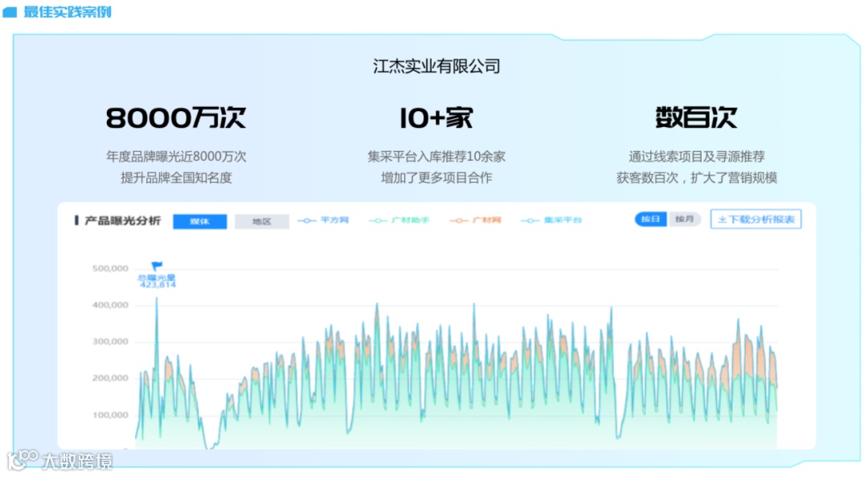Click the 江杰实业有限公司 company name
This screenshot has height=477, width=868.
(x=436, y=67)
